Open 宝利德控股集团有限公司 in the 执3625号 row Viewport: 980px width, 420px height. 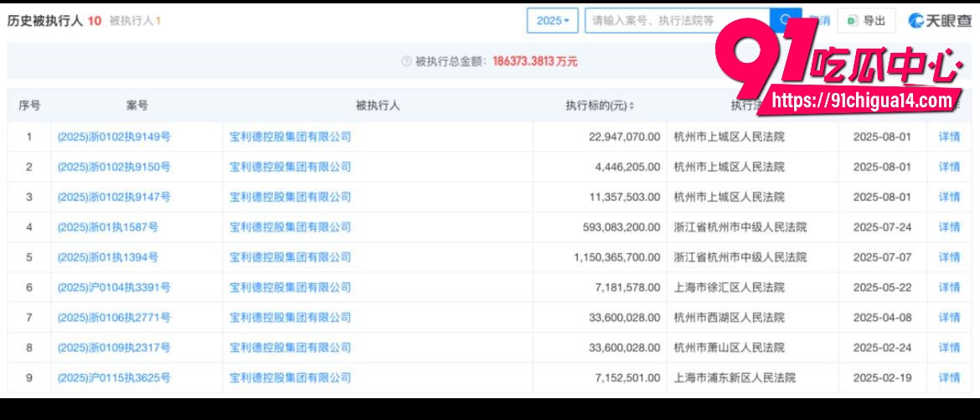pos(290,377)
